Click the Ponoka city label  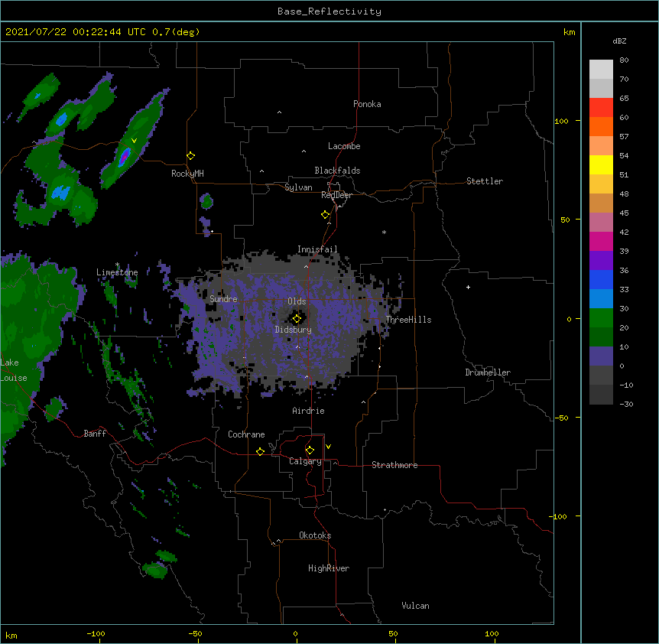[367, 104]
